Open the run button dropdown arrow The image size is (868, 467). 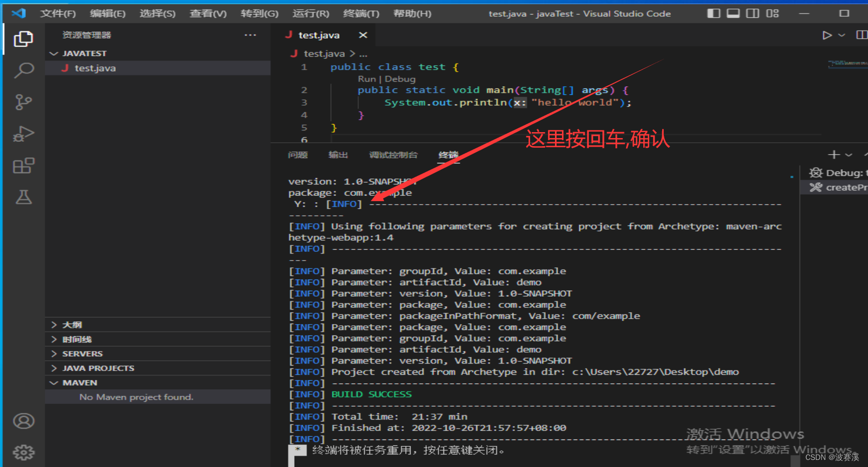pos(842,35)
